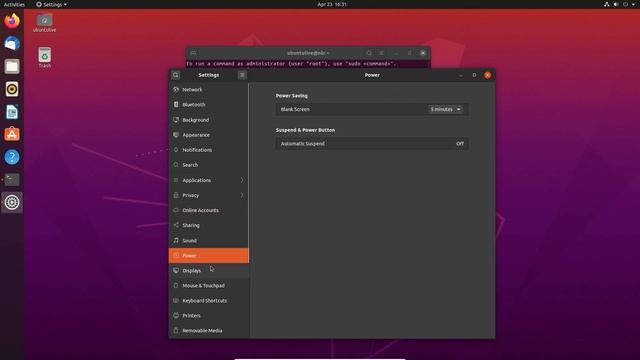Open the Blank Screen 5 minutes dropdown
The width and height of the screenshot is (640, 360).
tap(446, 109)
